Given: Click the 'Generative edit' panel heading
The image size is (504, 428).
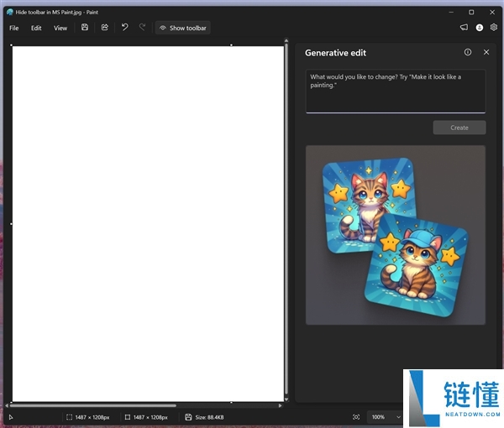Looking at the screenshot, I should 335,53.
